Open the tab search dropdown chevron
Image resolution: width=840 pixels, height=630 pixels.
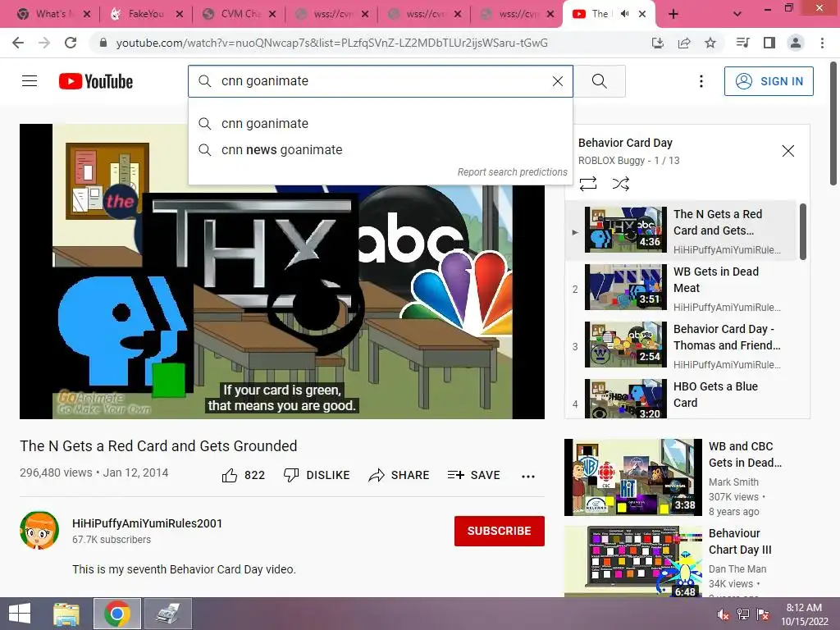[x=737, y=14]
